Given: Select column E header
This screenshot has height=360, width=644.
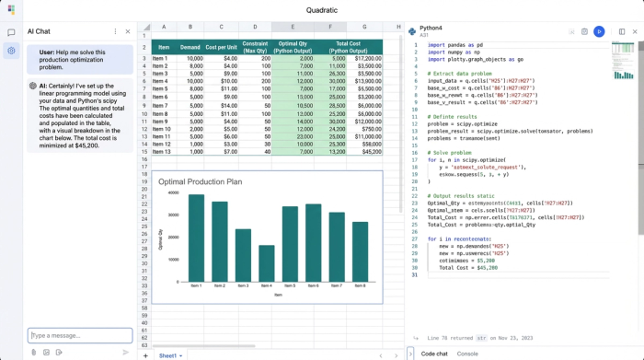Looking at the screenshot, I should [x=293, y=27].
